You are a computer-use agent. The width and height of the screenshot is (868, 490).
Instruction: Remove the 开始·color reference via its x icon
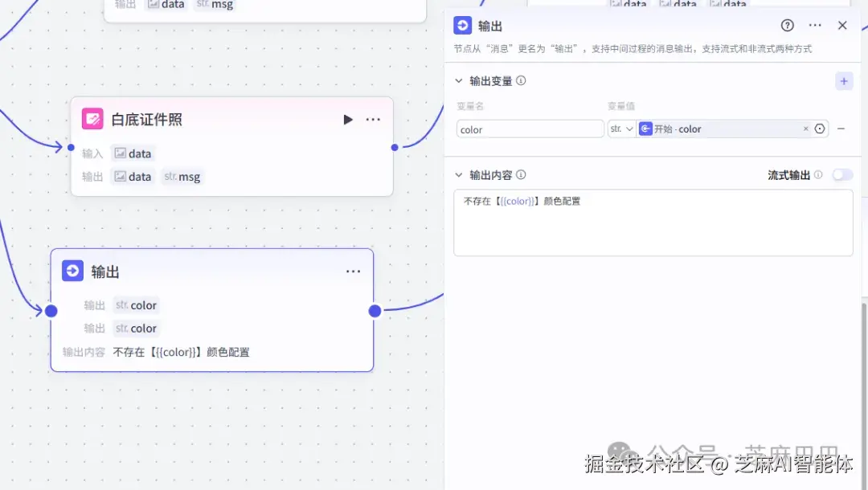coord(806,129)
